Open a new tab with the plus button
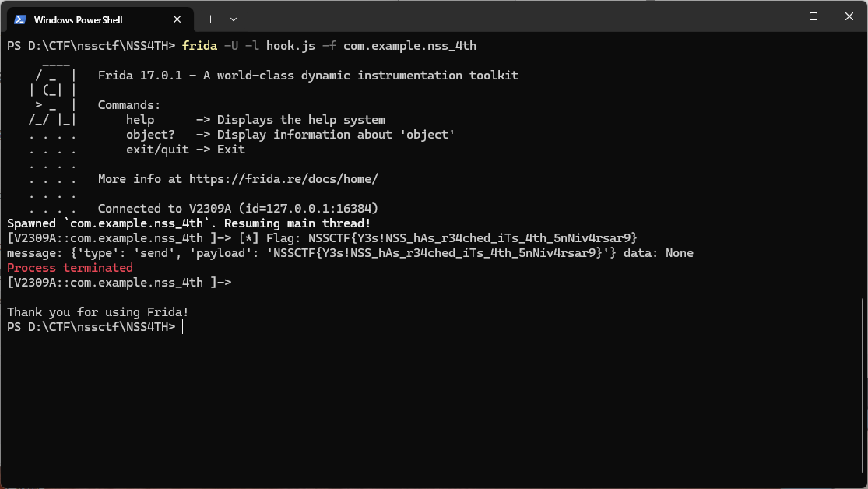 click(x=210, y=19)
